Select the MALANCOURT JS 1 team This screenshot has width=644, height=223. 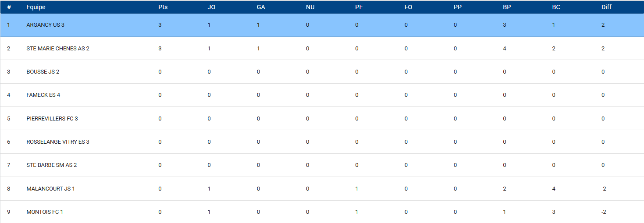[x=50, y=189]
